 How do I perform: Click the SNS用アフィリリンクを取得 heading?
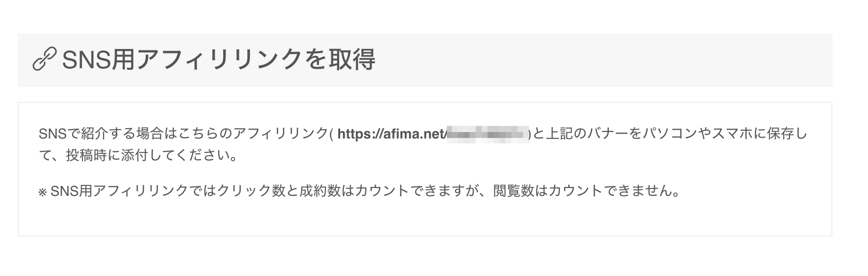tap(218, 60)
